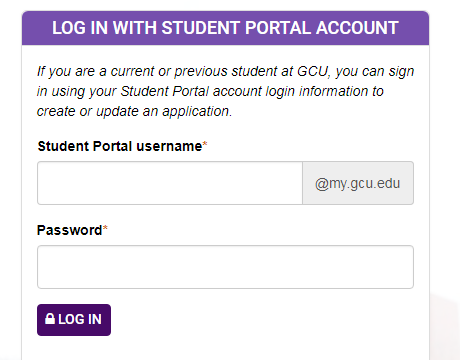This screenshot has width=461, height=360.
Task: Click the Student Portal username label
Action: tap(120, 146)
